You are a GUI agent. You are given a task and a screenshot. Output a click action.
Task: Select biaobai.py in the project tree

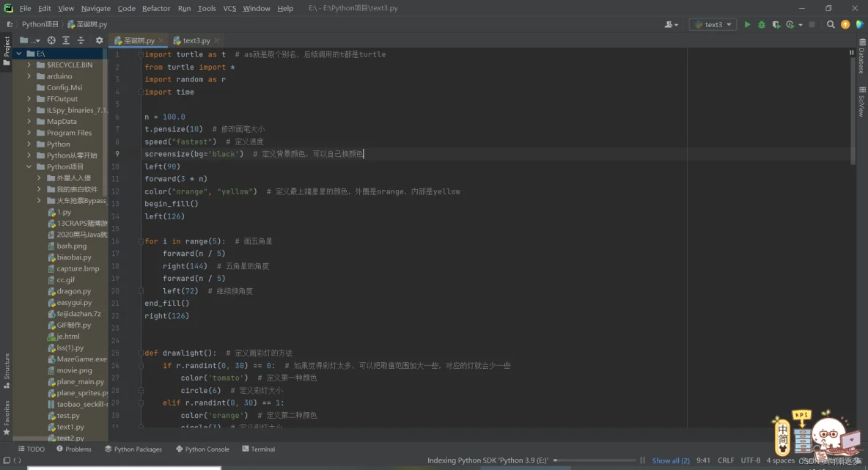pyautogui.click(x=73, y=257)
